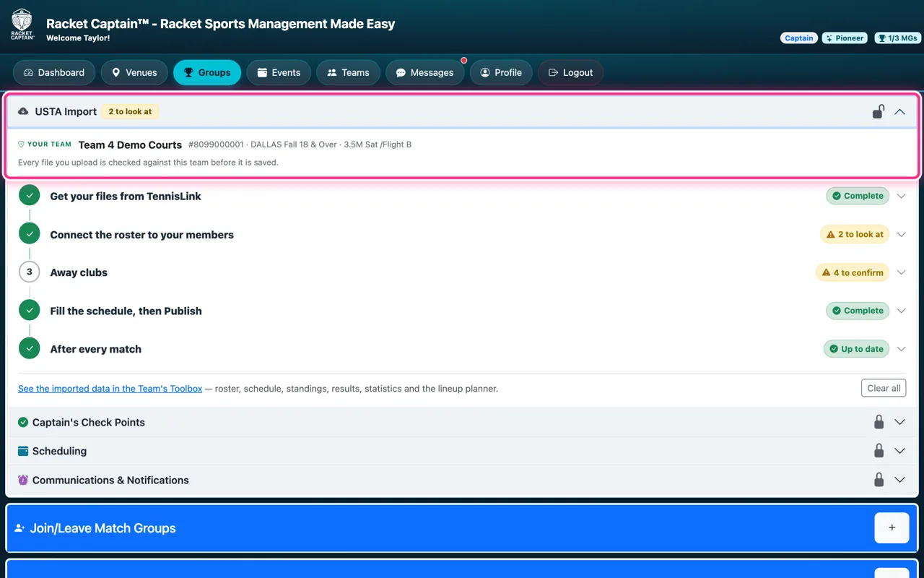The height and width of the screenshot is (578, 924).
Task: Expand Communications & Notifications chevron
Action: (899, 480)
